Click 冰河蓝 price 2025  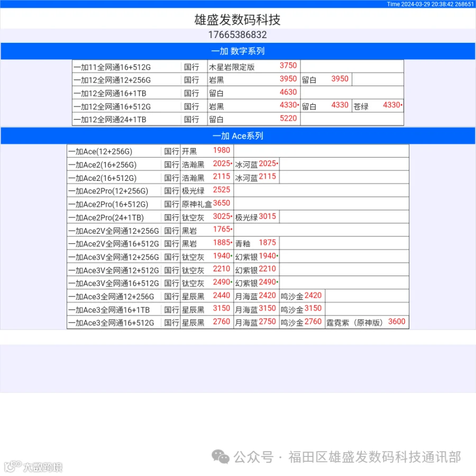[267, 163]
